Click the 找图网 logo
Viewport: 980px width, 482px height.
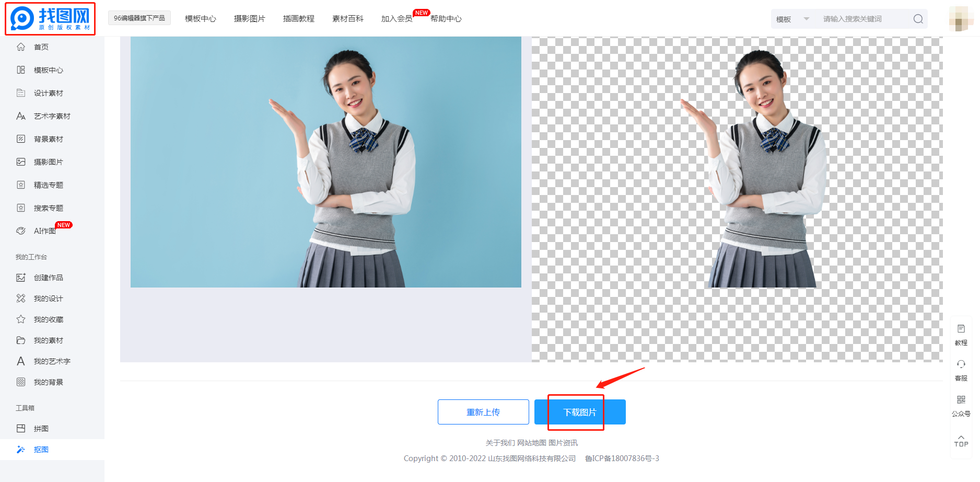tap(50, 19)
